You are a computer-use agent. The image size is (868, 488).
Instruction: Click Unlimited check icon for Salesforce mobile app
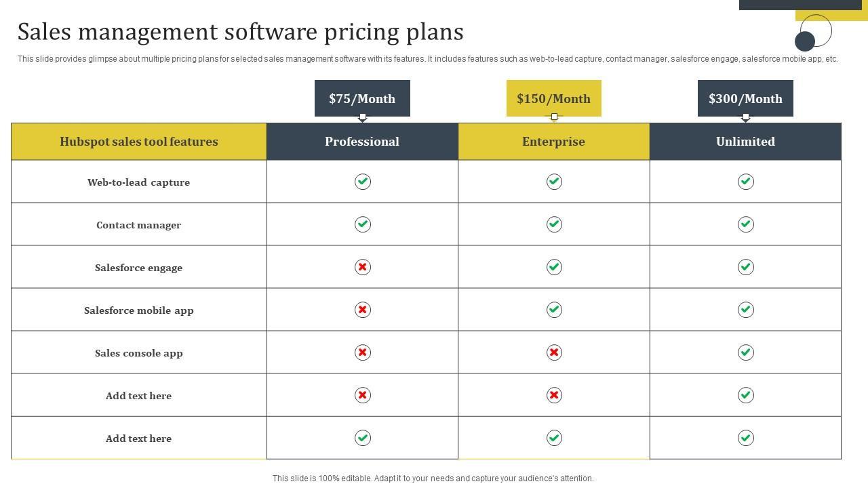pos(745,310)
